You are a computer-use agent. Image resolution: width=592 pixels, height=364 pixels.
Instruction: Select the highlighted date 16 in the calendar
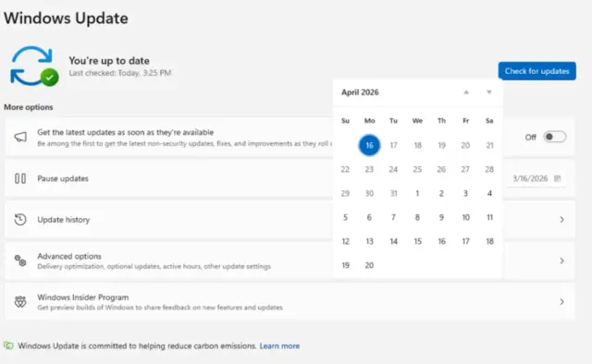(x=369, y=145)
